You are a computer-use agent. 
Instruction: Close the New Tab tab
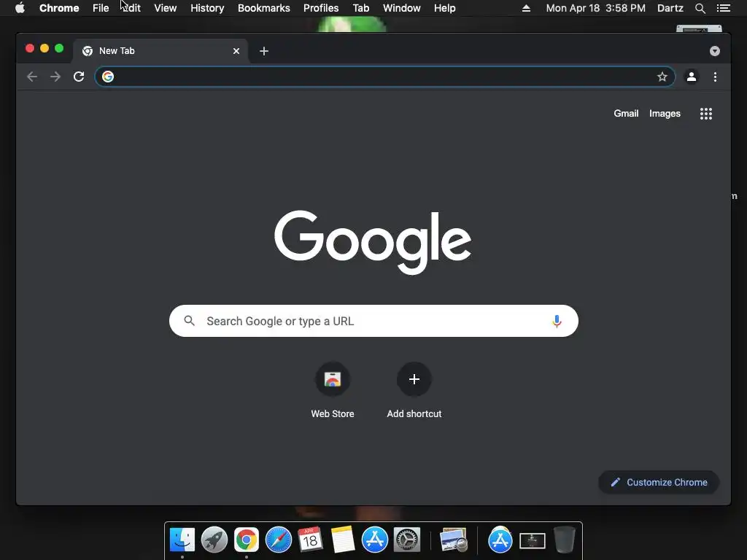pyautogui.click(x=236, y=51)
